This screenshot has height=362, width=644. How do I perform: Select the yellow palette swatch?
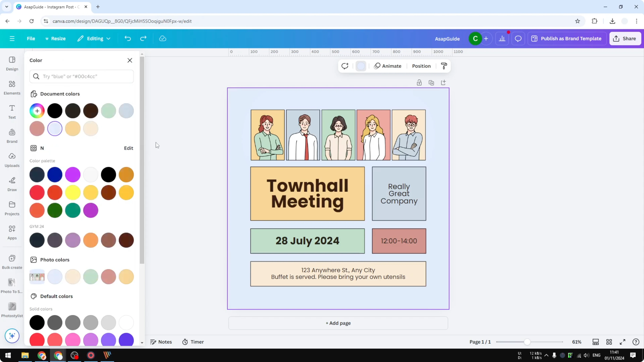(73, 192)
